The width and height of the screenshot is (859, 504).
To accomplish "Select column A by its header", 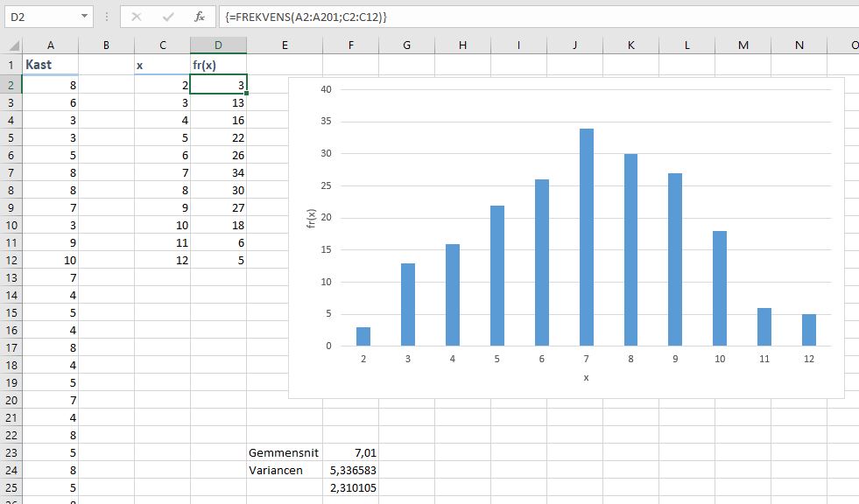I will point(50,45).
